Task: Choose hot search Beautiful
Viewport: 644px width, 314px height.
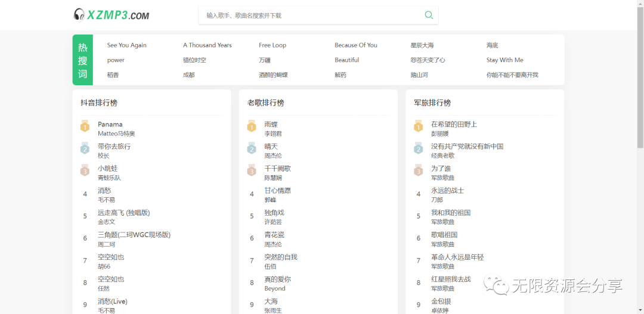Action: click(346, 60)
